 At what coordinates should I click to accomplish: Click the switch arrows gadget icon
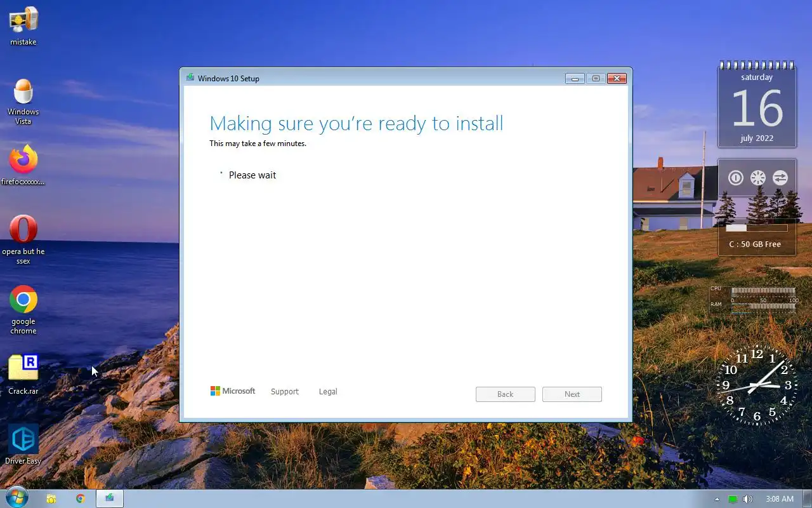pos(780,178)
